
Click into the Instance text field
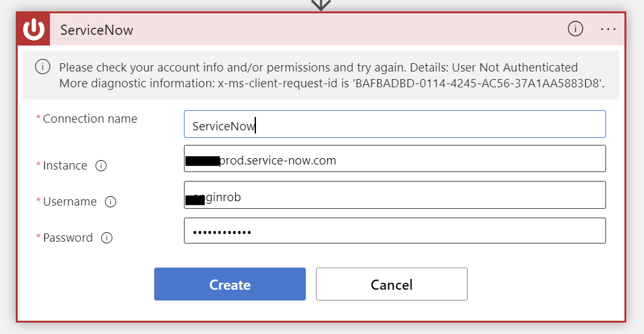pyautogui.click(x=395, y=158)
